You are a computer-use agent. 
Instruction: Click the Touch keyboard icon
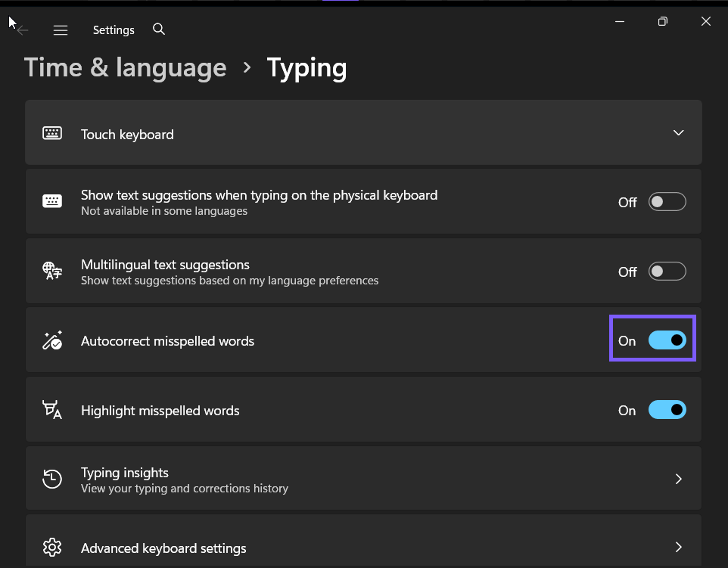52,133
